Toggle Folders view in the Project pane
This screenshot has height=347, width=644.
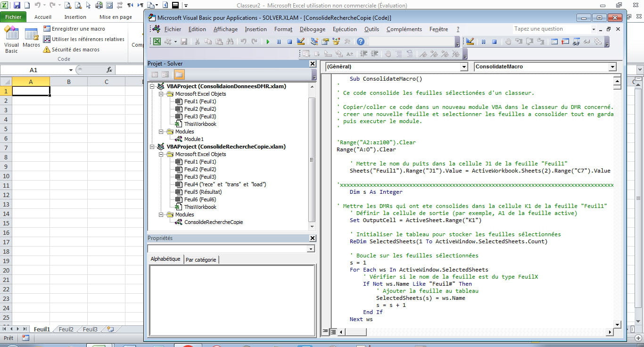coord(179,74)
